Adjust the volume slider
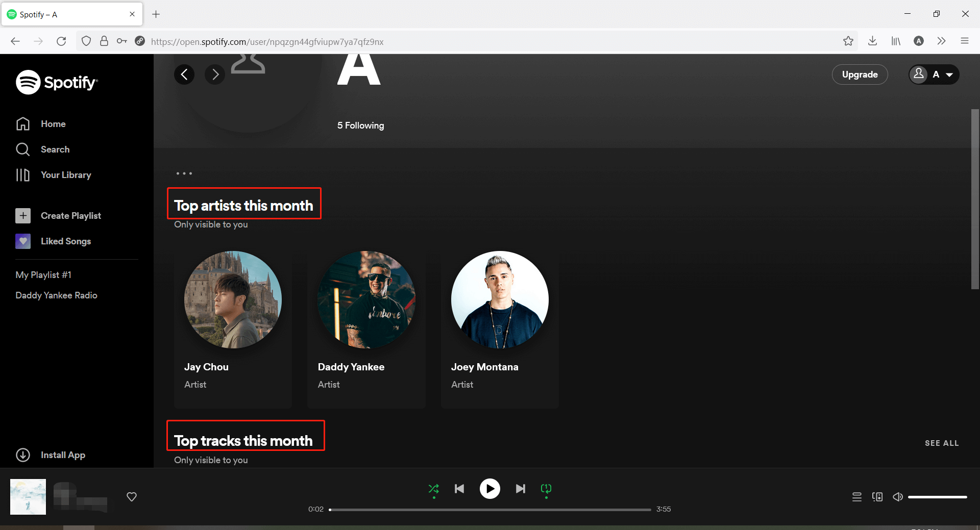The width and height of the screenshot is (980, 530). pyautogui.click(x=938, y=497)
